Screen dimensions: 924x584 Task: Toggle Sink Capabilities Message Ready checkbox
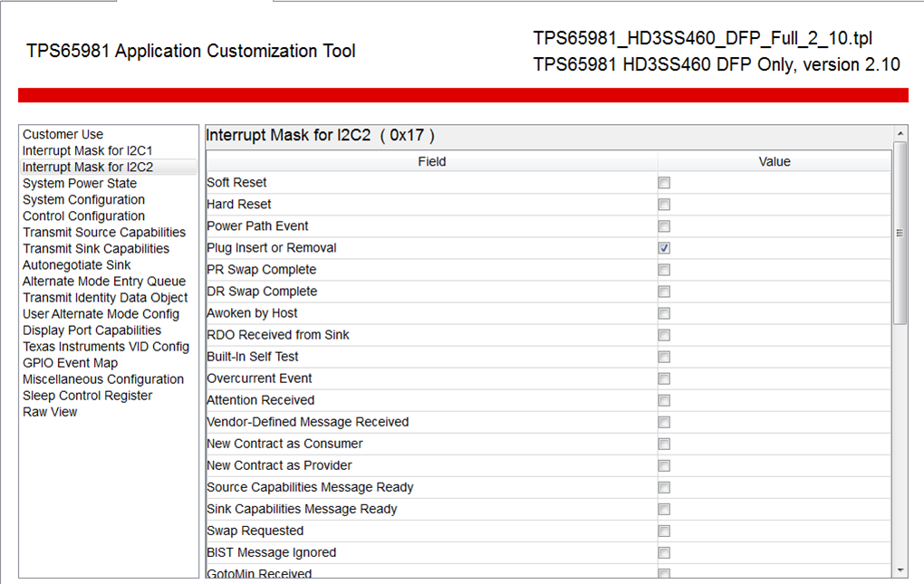pos(664,510)
